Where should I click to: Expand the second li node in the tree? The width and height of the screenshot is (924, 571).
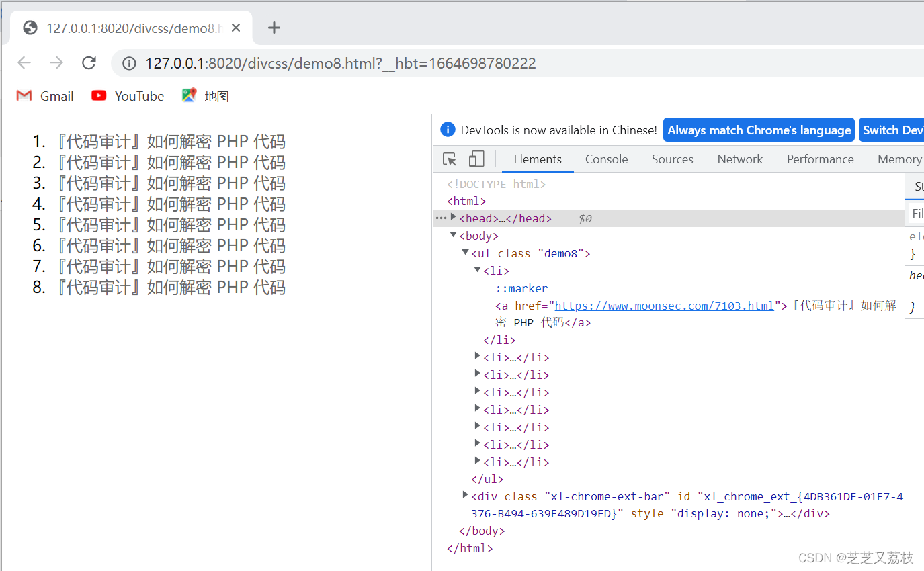[x=478, y=356]
